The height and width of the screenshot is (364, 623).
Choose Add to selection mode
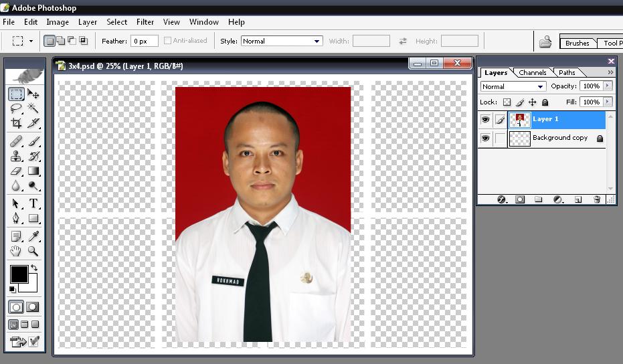[x=60, y=41]
